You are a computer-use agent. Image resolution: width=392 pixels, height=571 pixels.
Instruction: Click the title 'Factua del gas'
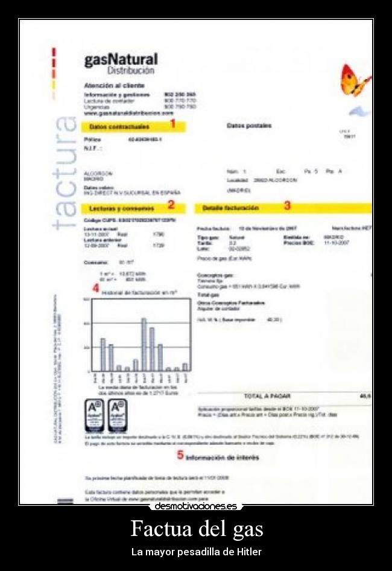[x=197, y=528]
